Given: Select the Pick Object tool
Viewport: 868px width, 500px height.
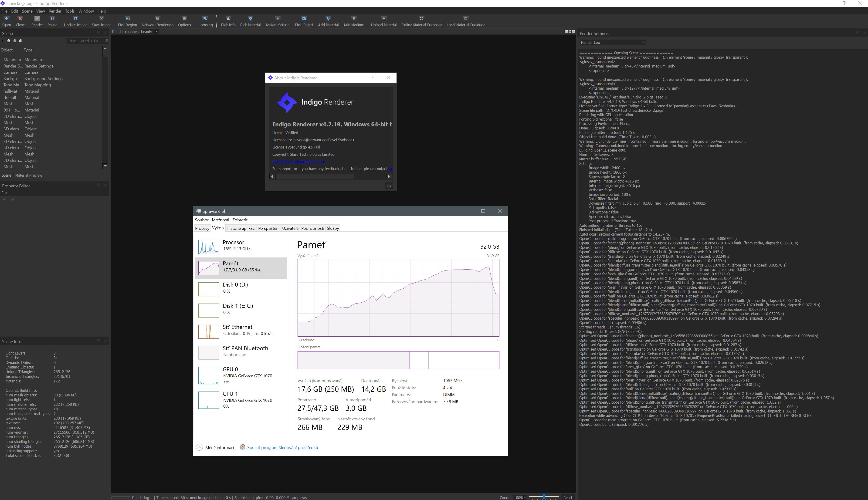Looking at the screenshot, I should 304,21.
